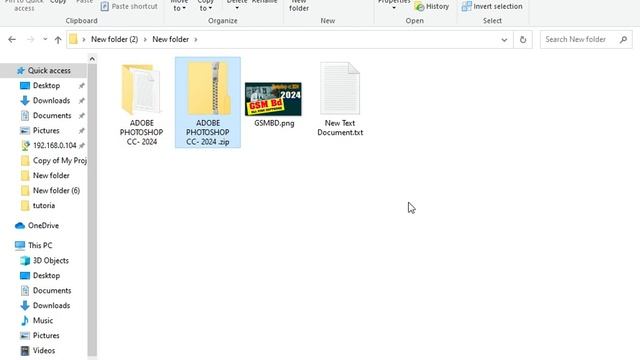
Task: Open Quick access in navigation pane
Action: (x=44, y=71)
